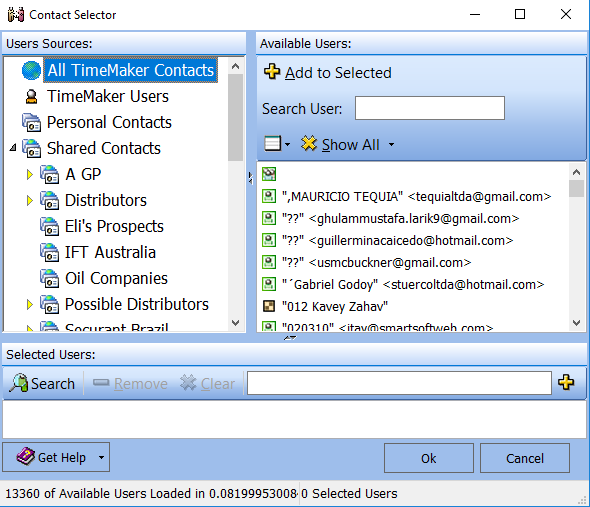
Task: Click the Eli's Prospects folder icon
Action: (x=49, y=226)
